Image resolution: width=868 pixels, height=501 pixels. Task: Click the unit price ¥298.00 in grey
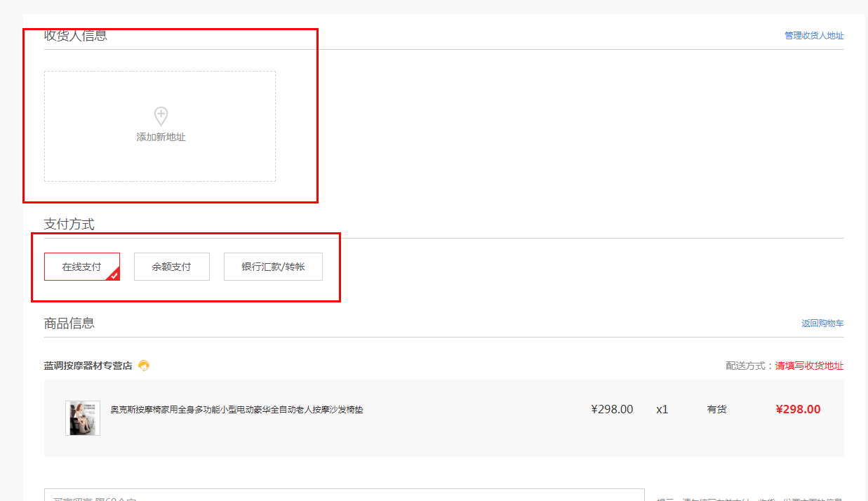click(x=612, y=409)
